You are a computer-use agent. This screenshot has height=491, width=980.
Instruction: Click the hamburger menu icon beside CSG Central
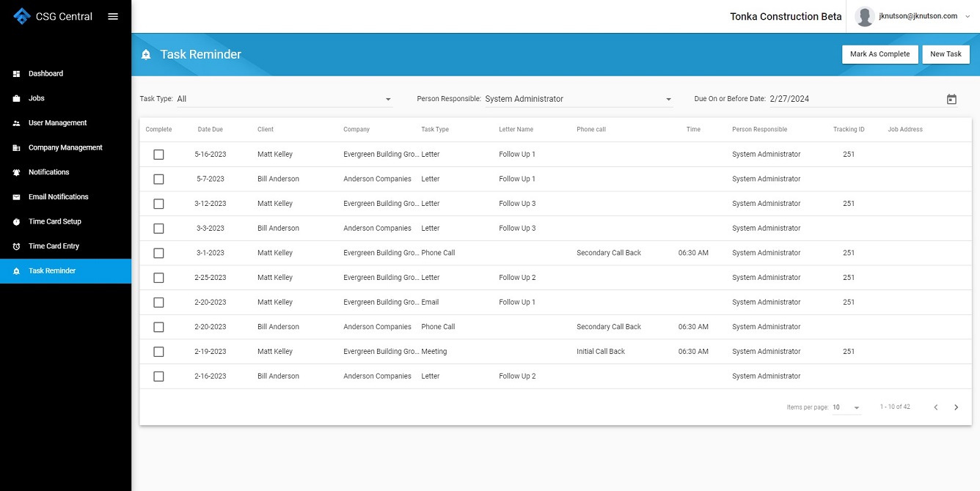[x=113, y=16]
